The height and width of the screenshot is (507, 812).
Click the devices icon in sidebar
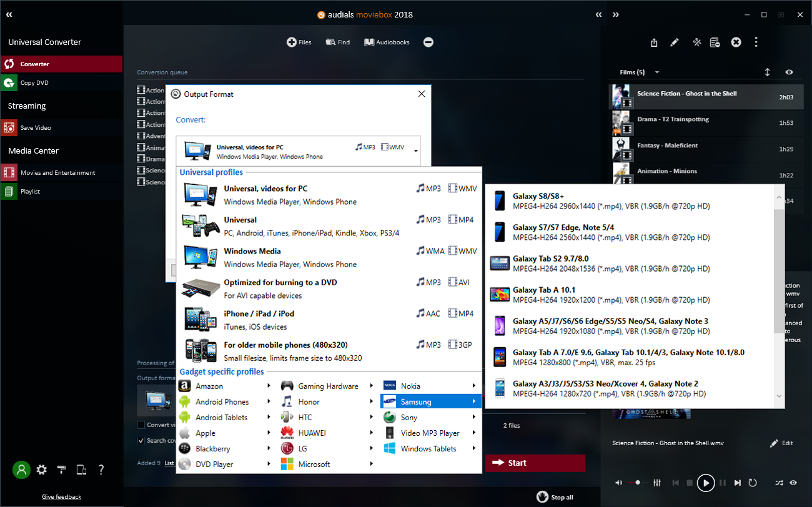(x=81, y=470)
